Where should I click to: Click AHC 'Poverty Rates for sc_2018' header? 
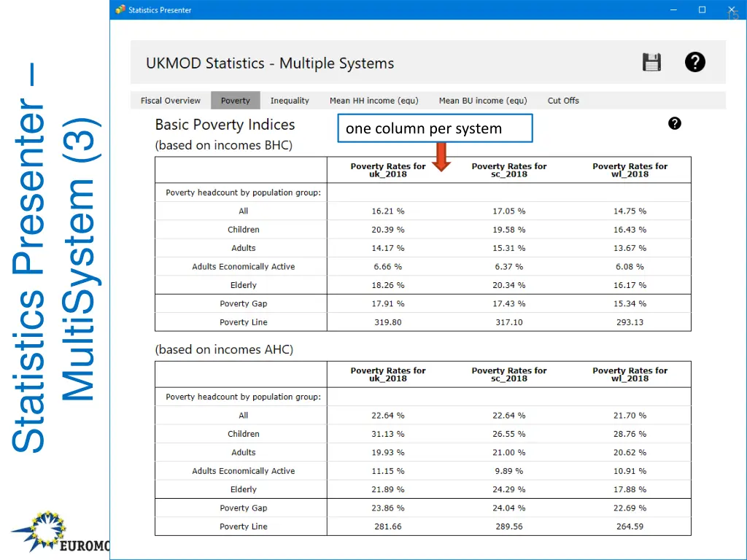pyautogui.click(x=508, y=374)
